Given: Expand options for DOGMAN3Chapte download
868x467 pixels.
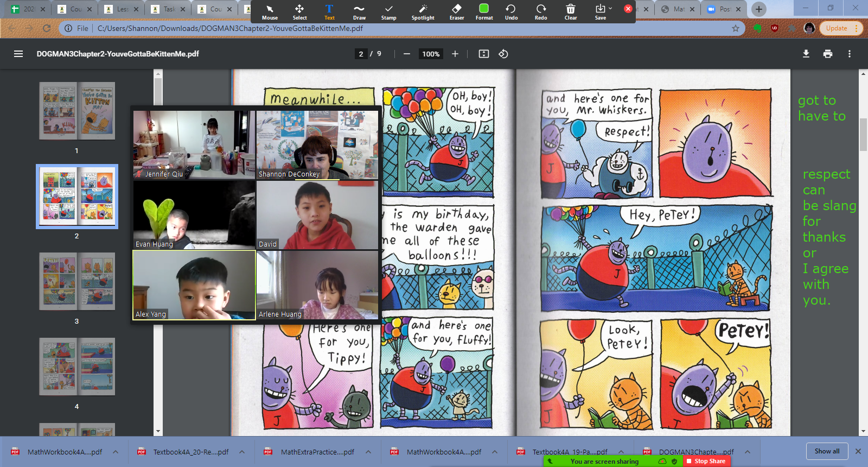Looking at the screenshot, I should (x=748, y=452).
